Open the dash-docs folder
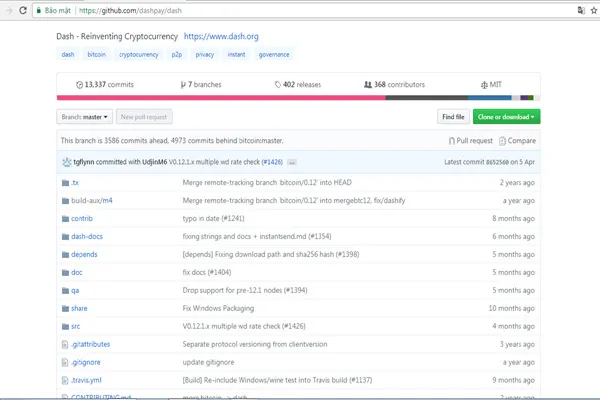600x400 pixels. (x=87, y=237)
